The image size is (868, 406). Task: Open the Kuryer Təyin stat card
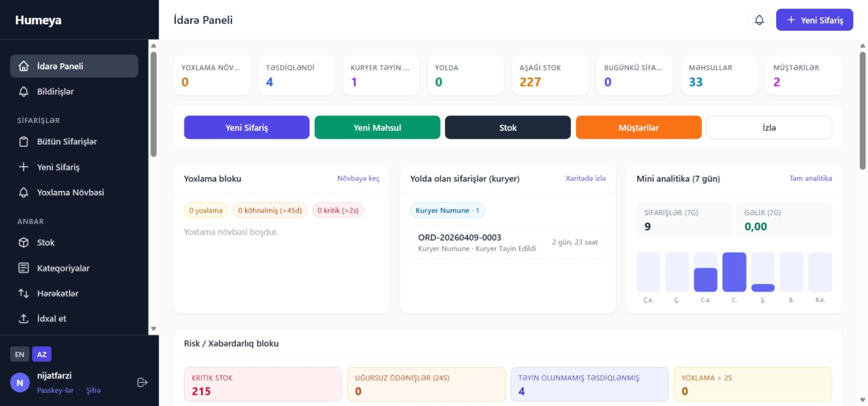(x=381, y=75)
